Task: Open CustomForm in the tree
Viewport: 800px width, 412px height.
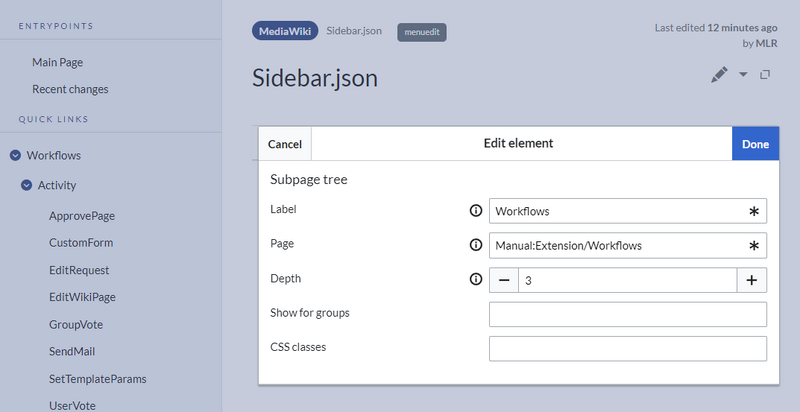Action: pyautogui.click(x=81, y=243)
